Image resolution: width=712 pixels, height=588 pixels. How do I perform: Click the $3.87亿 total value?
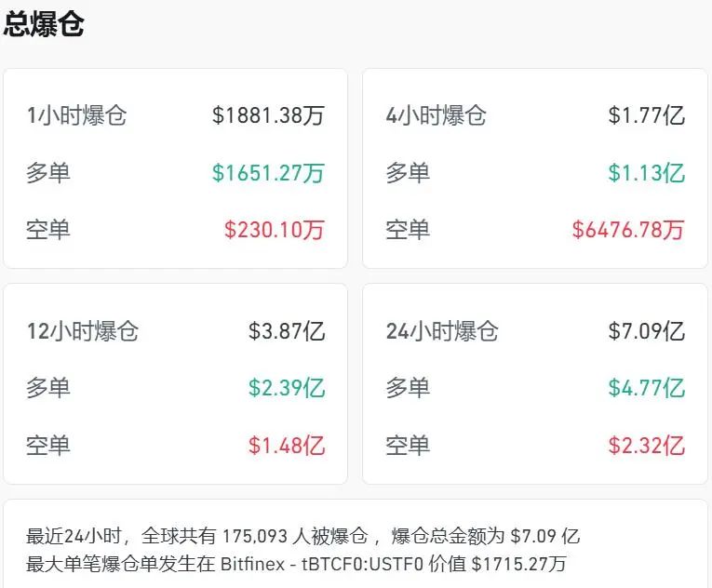(x=287, y=331)
